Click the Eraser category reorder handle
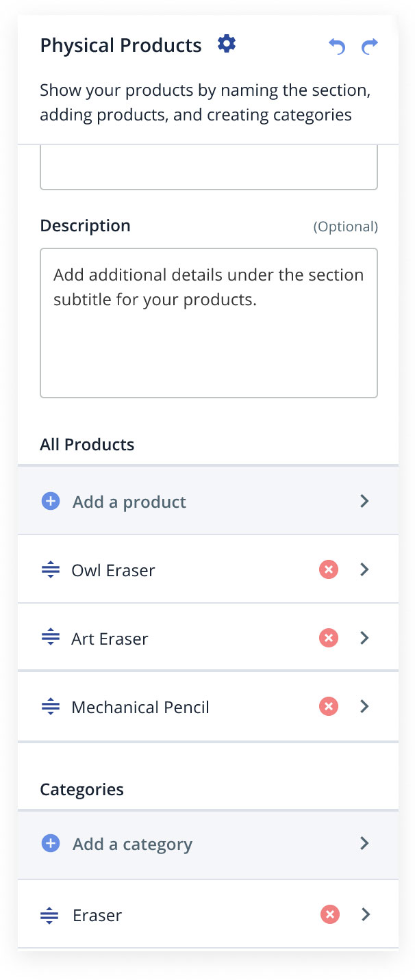Image resolution: width=415 pixels, height=980 pixels. [50, 915]
